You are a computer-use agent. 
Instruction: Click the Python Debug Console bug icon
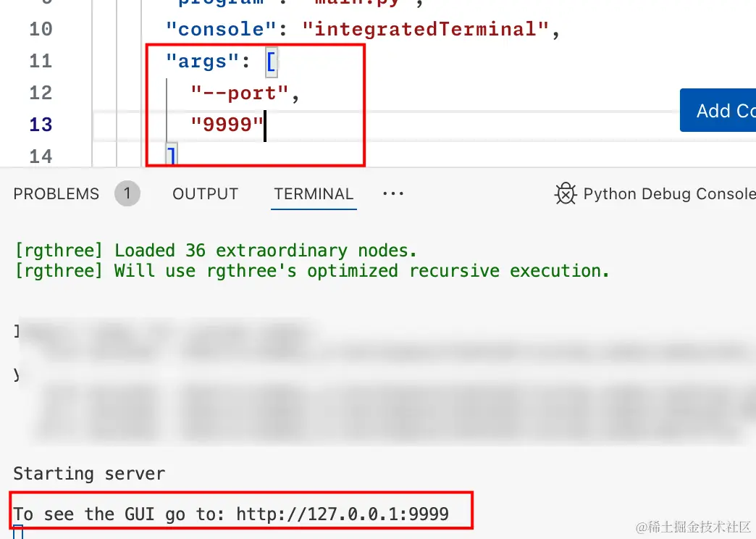(x=566, y=193)
